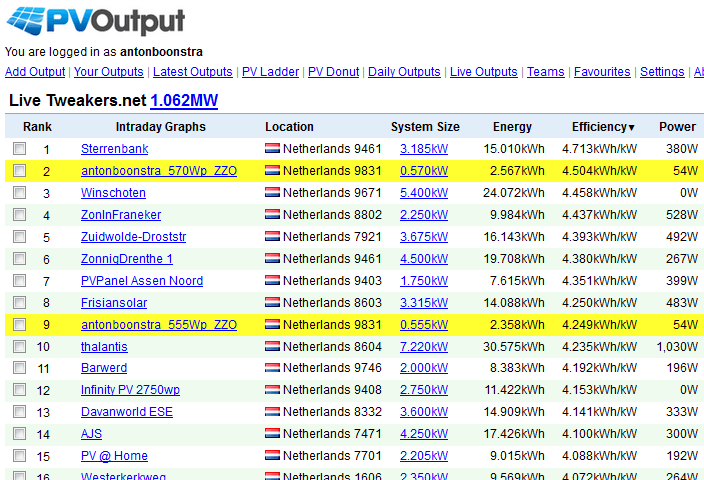Viewport: 704px width, 480px height.
Task: Sort by the Location column header
Action: (x=289, y=127)
